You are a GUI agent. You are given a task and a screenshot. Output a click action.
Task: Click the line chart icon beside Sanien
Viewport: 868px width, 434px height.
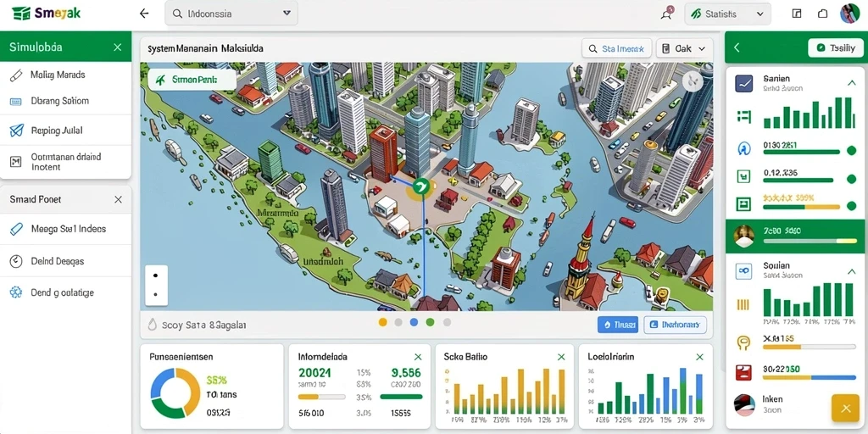point(743,84)
